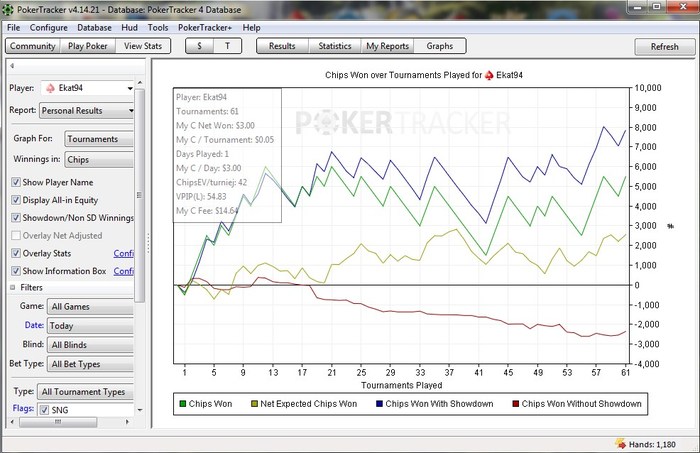The height and width of the screenshot is (453, 700).
Task: Open the Player dropdown showing Ekat94
Action: click(88, 88)
